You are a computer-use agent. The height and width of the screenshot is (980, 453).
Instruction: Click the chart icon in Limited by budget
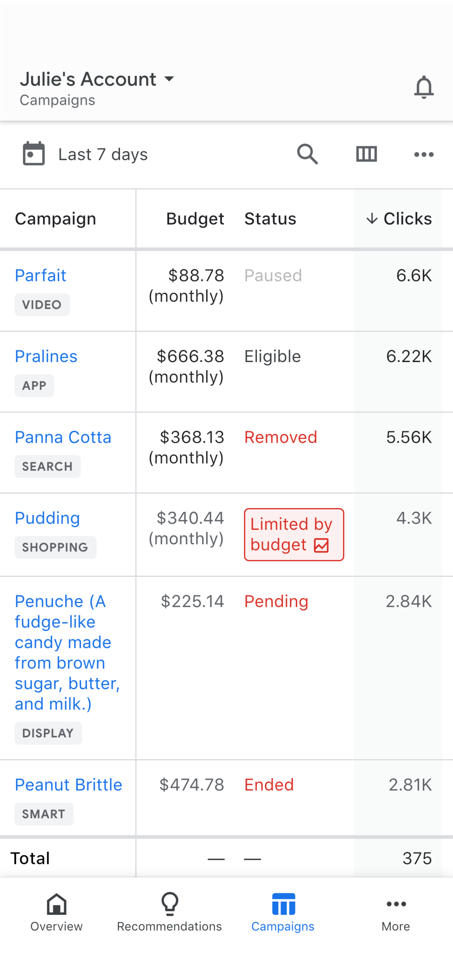click(x=321, y=545)
